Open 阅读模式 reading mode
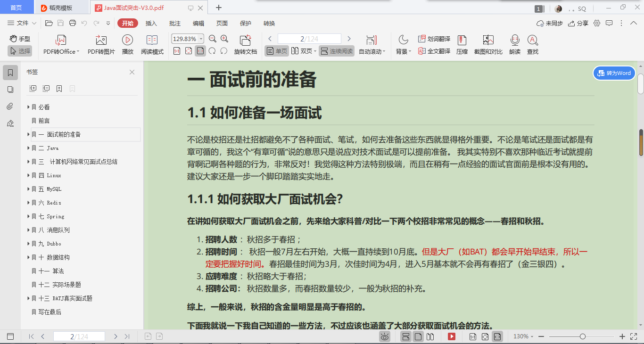The height and width of the screenshot is (344, 644). [x=152, y=45]
